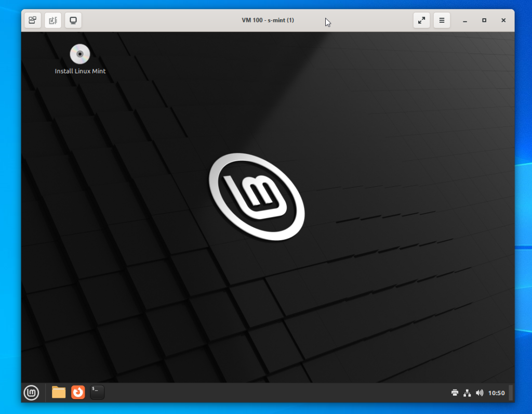The width and height of the screenshot is (532, 414).
Task: Open the 10:50 clock calendar
Action: 496,393
